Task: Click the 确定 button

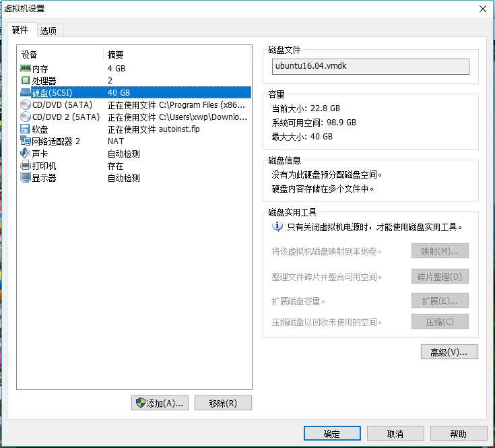Action: [x=332, y=433]
